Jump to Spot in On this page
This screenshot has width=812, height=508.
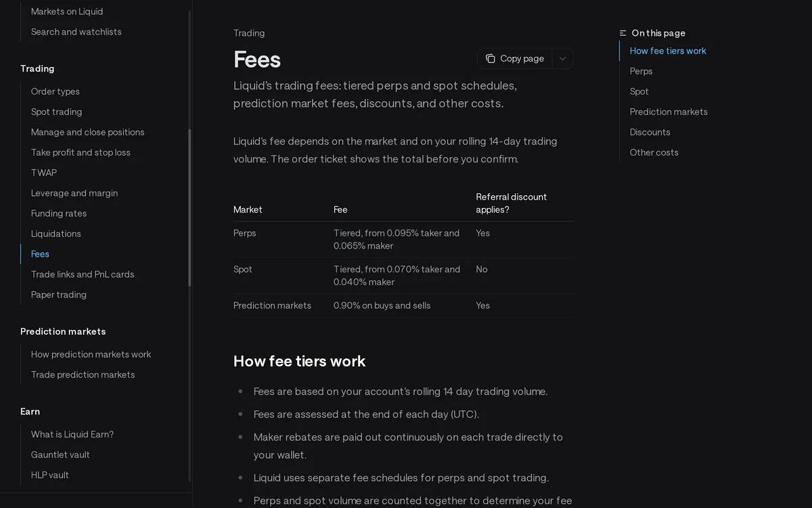pyautogui.click(x=639, y=91)
